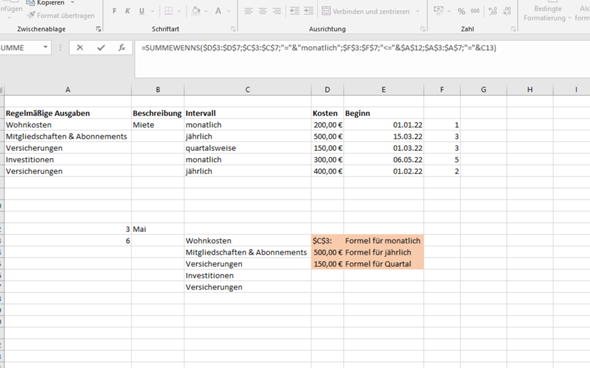
Task: Select date cell '15.03.22'
Action: (383, 137)
